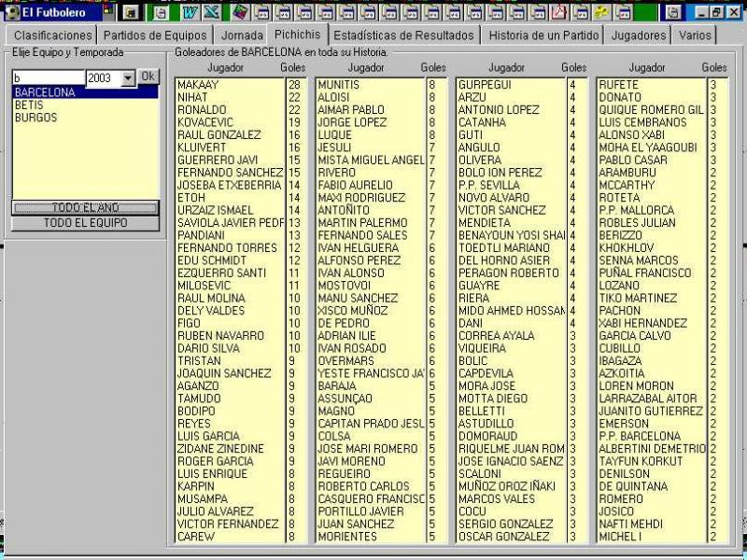Image resolution: width=747 pixels, height=560 pixels.
Task: Click the document icon on dark blue background
Action: click(x=673, y=12)
